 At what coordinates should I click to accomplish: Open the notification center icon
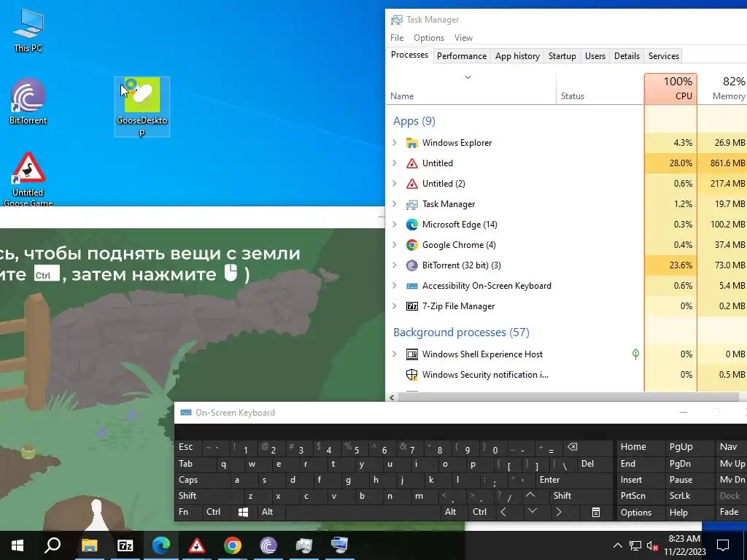723,545
